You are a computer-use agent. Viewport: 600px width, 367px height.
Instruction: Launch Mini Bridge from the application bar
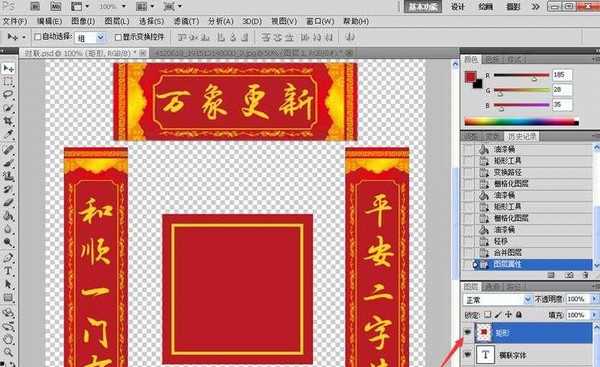click(x=55, y=6)
